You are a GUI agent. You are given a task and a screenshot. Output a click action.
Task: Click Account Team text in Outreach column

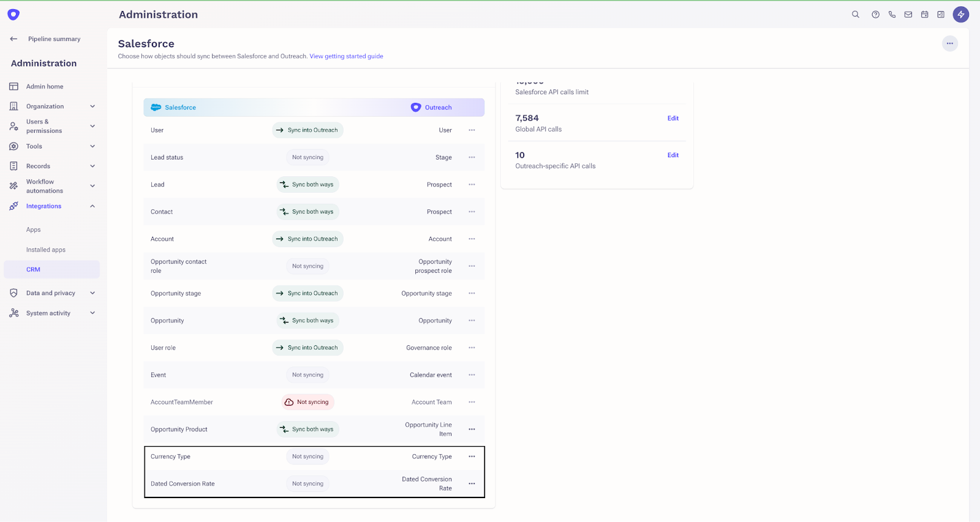point(432,403)
